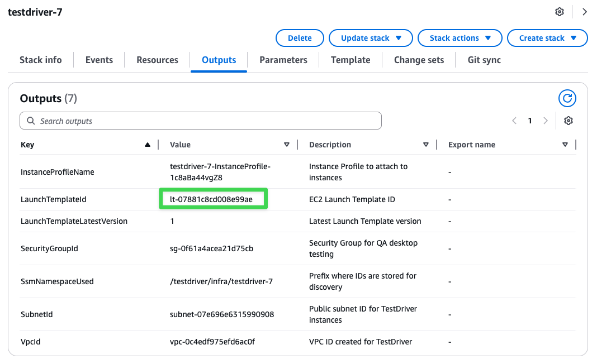This screenshot has width=592, height=364.
Task: Go to next page of outputs
Action: point(546,121)
